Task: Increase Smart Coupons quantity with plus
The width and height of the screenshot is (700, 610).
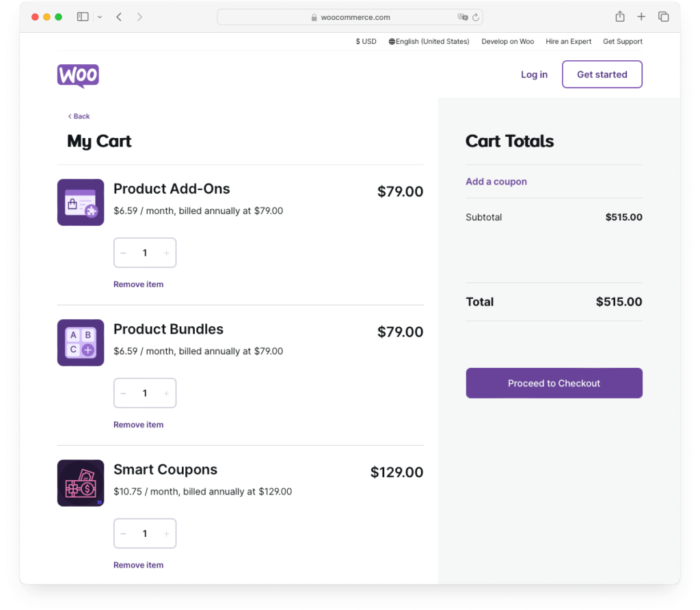Action: (x=167, y=533)
